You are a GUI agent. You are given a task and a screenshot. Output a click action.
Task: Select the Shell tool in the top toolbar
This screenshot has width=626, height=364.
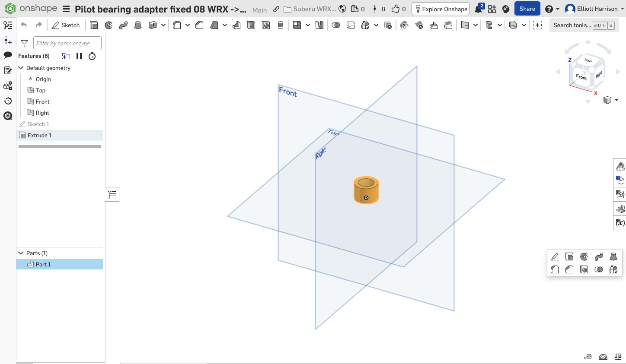click(251, 25)
